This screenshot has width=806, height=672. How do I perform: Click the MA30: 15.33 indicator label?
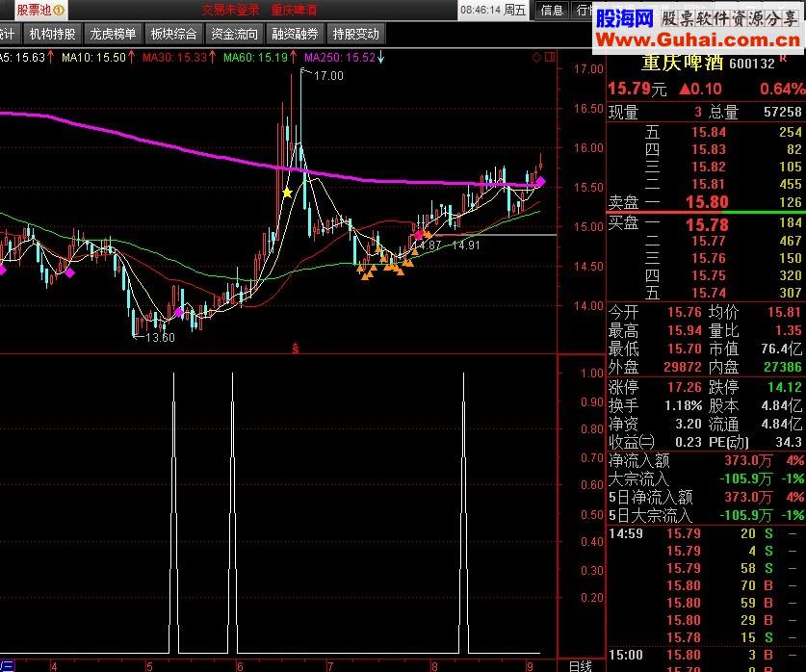point(174,58)
